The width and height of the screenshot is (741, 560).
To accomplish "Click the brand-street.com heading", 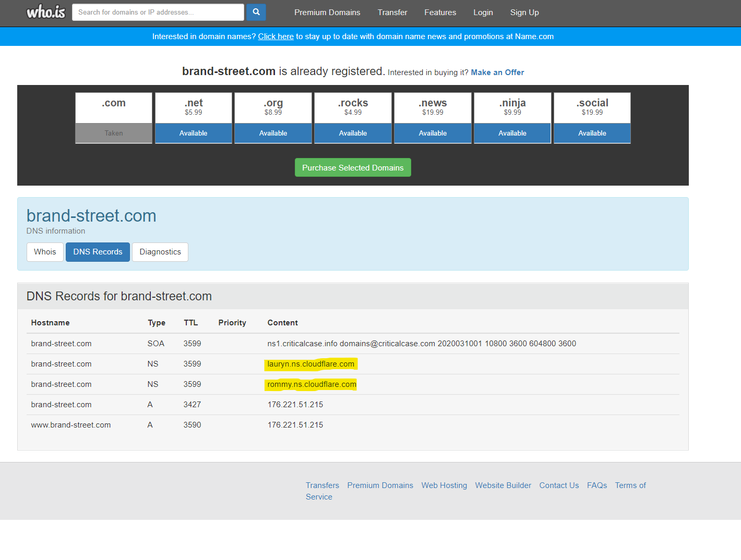I will tap(91, 216).
